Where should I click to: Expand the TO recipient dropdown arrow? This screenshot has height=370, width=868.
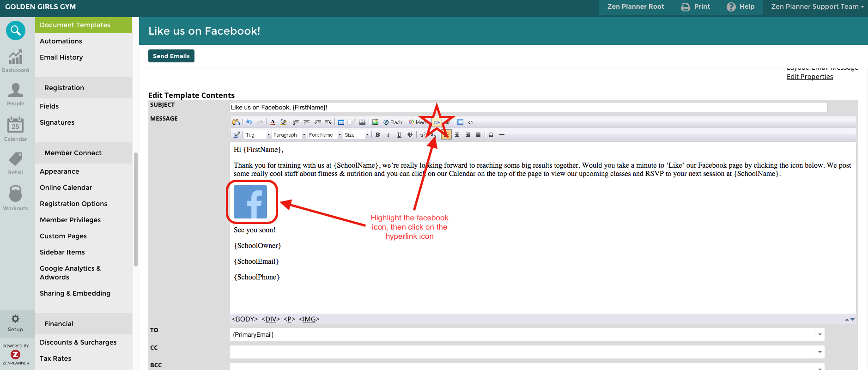click(x=819, y=334)
